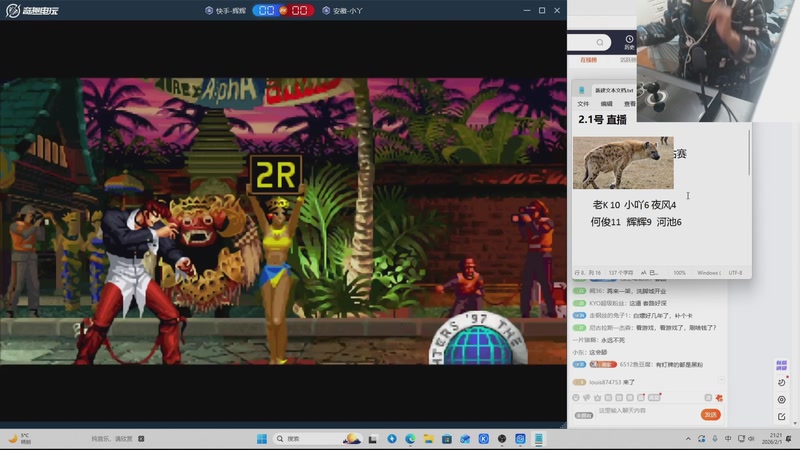Click the taskbar search box
This screenshot has height=450, width=800.
click(318, 439)
